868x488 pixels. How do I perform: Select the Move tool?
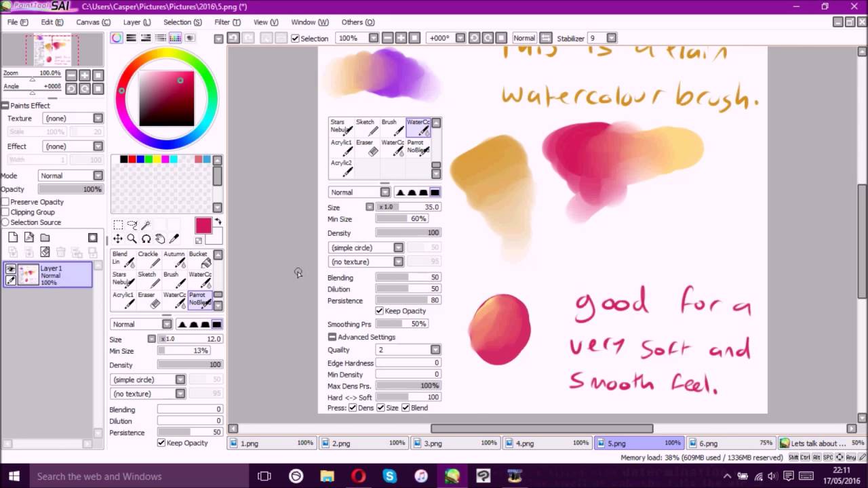tap(118, 239)
